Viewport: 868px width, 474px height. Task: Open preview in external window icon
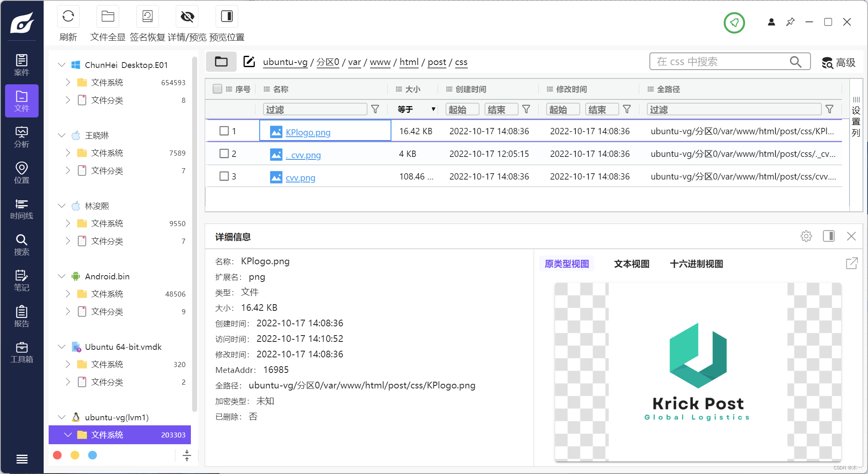pyautogui.click(x=852, y=263)
